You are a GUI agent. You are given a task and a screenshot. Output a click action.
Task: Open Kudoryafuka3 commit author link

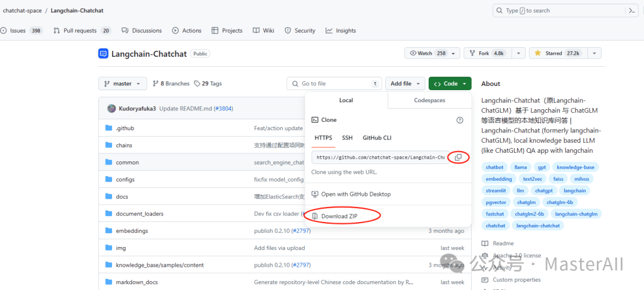[x=138, y=109]
